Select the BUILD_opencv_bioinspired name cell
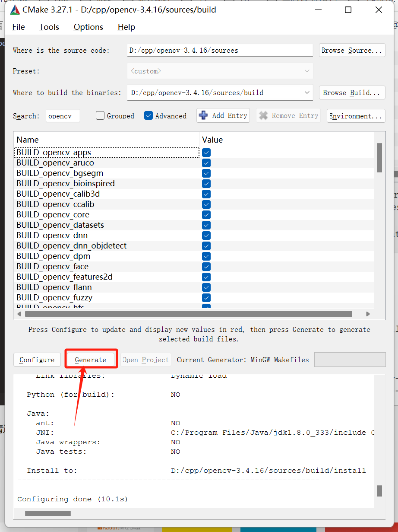This screenshot has height=532, width=398. pos(107,184)
